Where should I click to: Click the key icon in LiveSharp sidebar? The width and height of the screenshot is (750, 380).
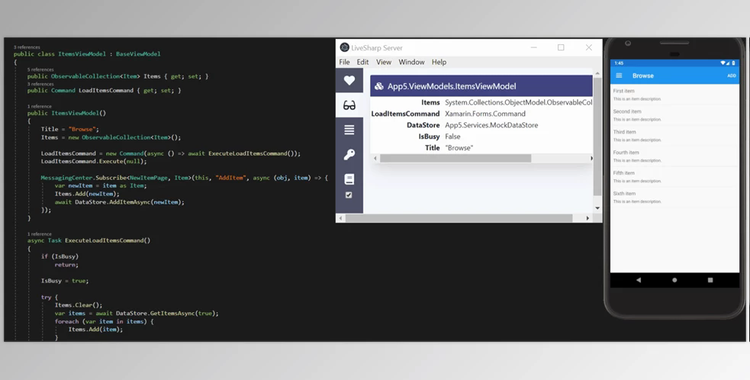[349, 154]
